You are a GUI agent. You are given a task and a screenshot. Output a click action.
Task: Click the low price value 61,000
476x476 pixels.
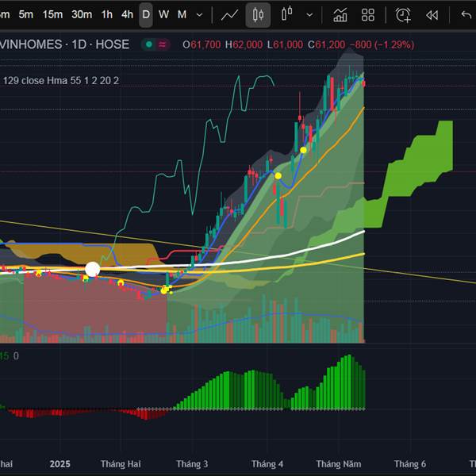click(288, 45)
